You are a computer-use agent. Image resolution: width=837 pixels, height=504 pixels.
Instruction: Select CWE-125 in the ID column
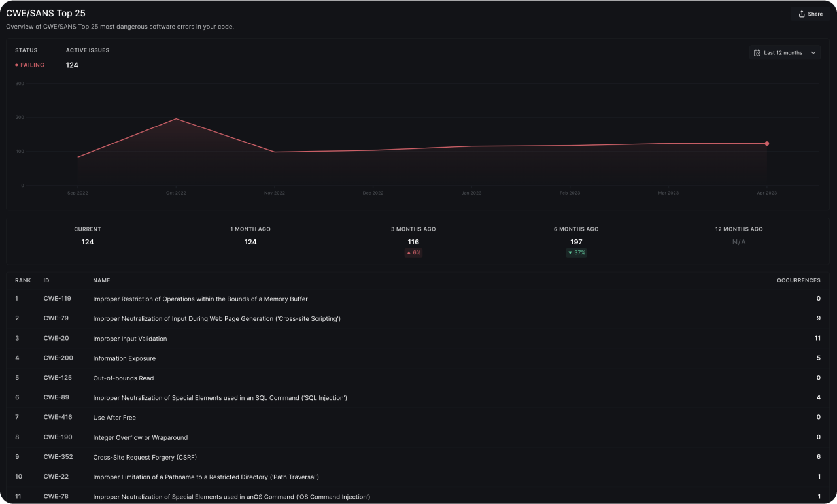[x=58, y=377]
